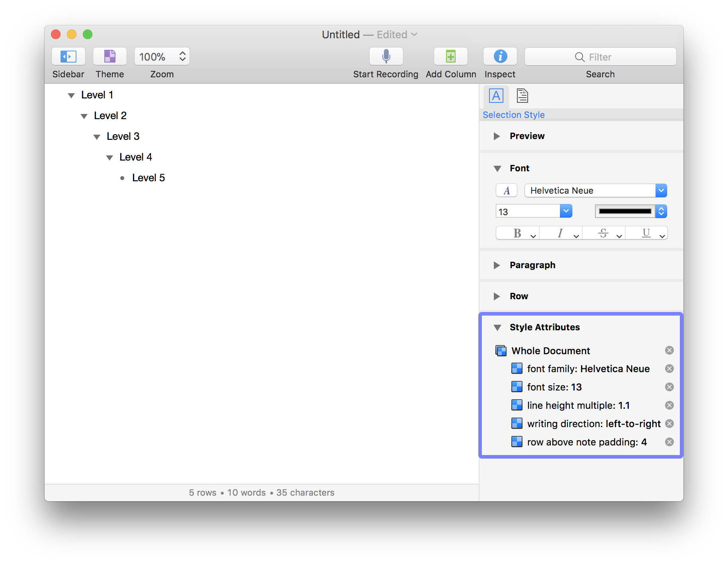Image resolution: width=728 pixels, height=565 pixels.
Task: Collapse the Font section
Action: pyautogui.click(x=497, y=169)
